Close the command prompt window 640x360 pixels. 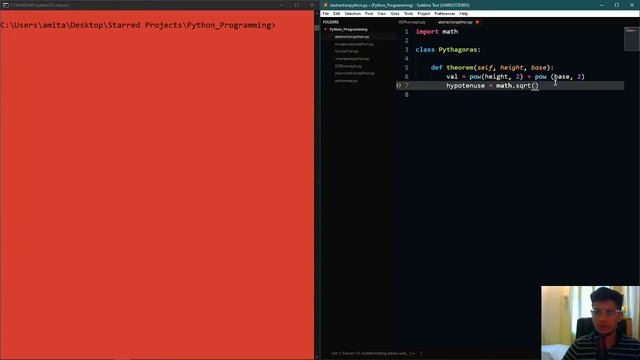pyautogui.click(x=312, y=5)
